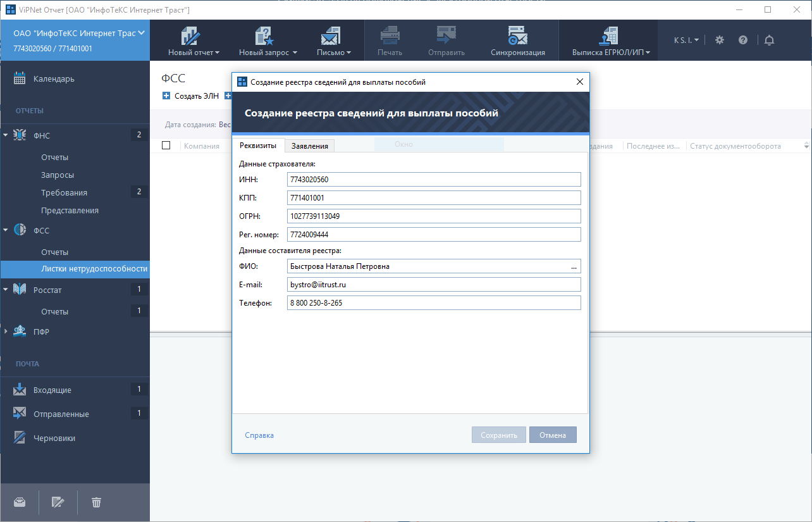Click the Новый запрос icon
Viewport: 812px width, 522px height.
(264, 37)
